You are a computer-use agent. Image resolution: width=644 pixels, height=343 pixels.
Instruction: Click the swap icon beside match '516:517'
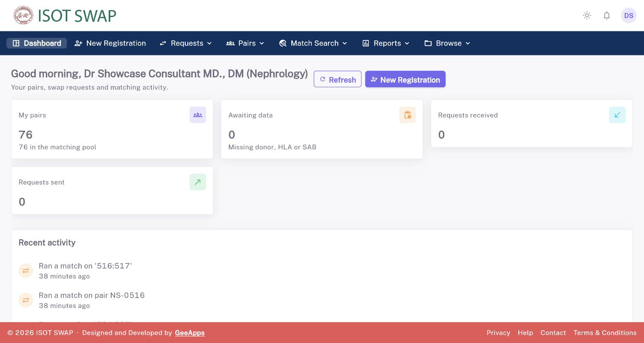pos(26,271)
